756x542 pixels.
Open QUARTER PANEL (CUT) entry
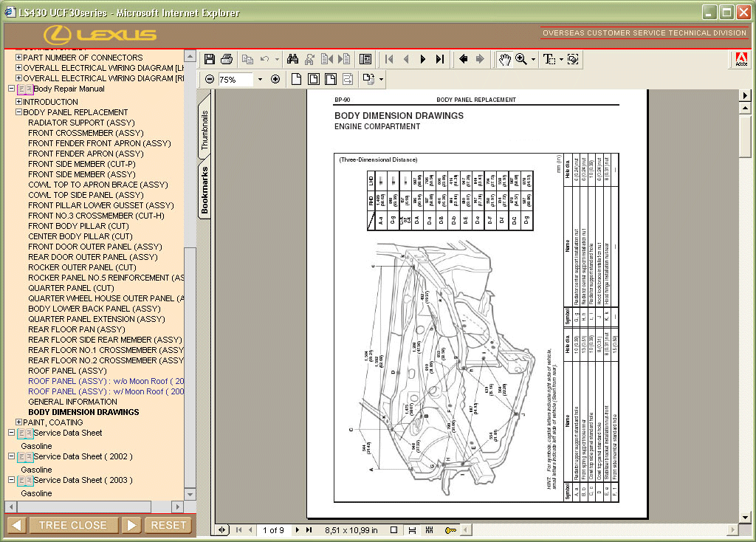[x=71, y=288]
